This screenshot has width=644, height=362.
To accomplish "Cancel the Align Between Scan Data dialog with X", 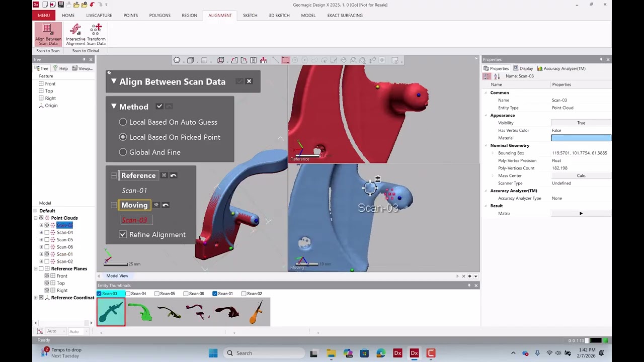I will tap(249, 81).
